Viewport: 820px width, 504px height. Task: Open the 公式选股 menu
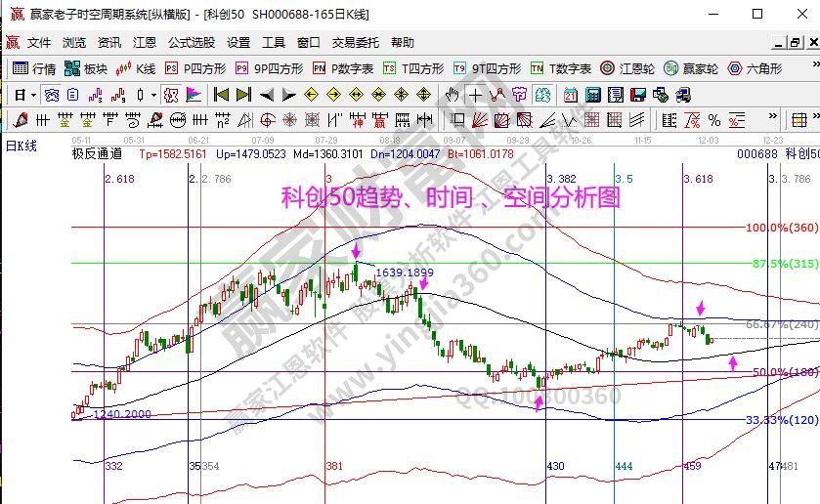coord(192,43)
